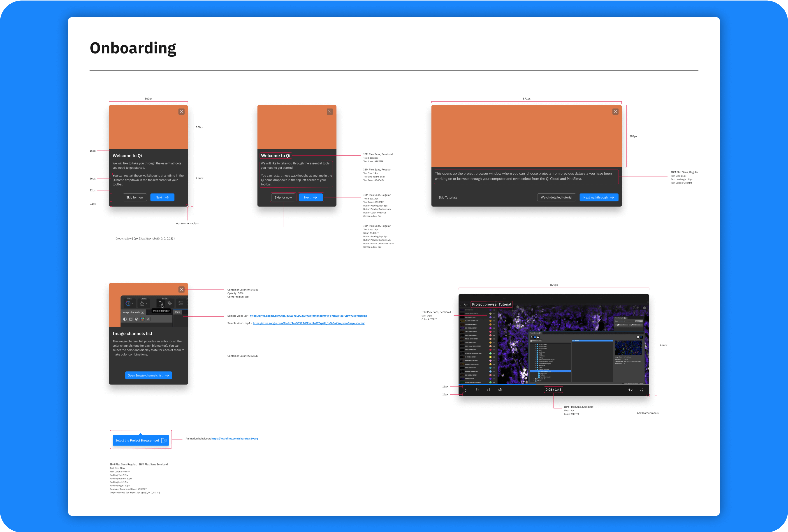Open the Qi Menu icon in toolbar preview
This screenshot has width=788, height=532.
[128, 303]
